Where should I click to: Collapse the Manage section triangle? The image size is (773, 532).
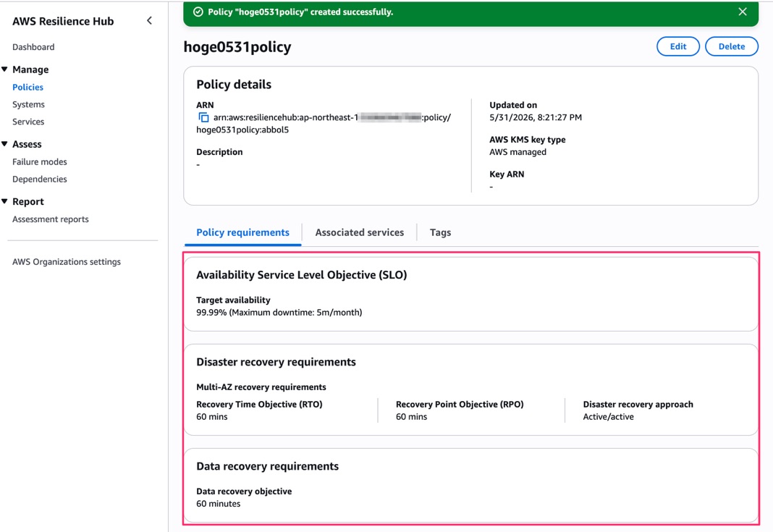(4, 69)
